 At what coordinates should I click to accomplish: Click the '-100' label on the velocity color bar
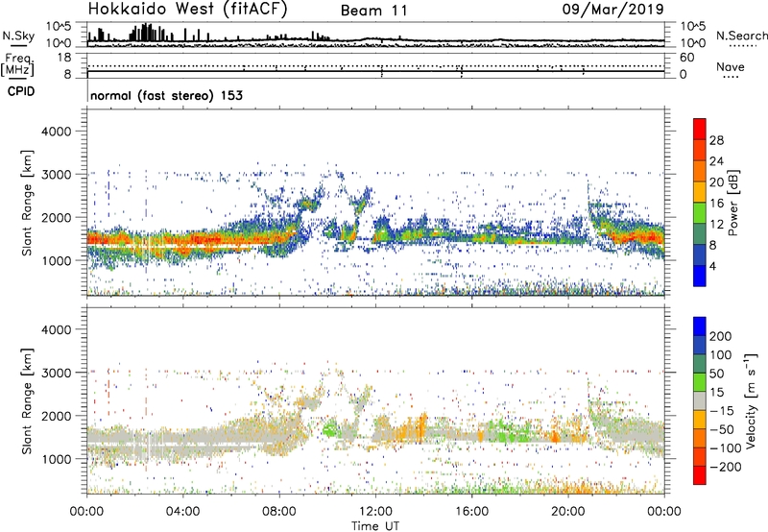coord(726,448)
